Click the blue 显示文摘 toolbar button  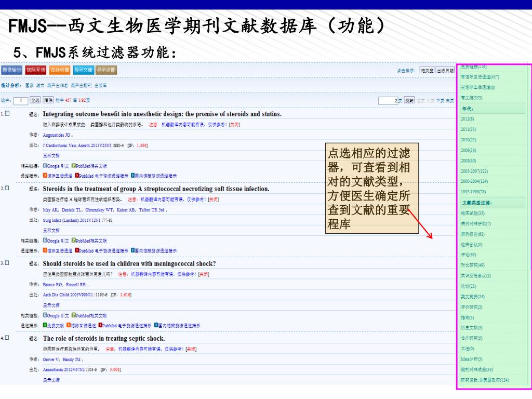point(83,70)
